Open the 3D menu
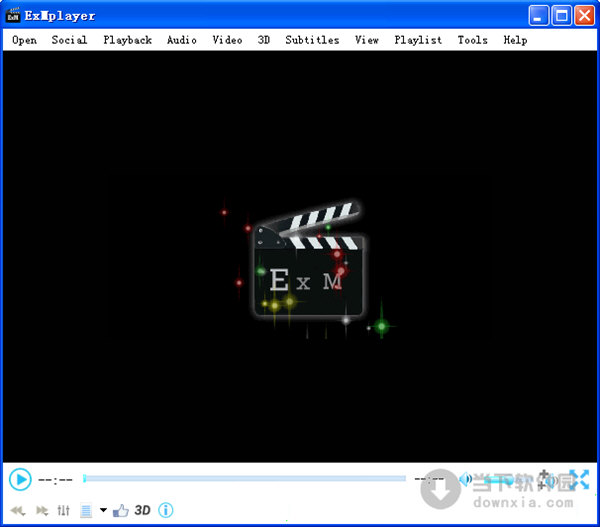 264,40
